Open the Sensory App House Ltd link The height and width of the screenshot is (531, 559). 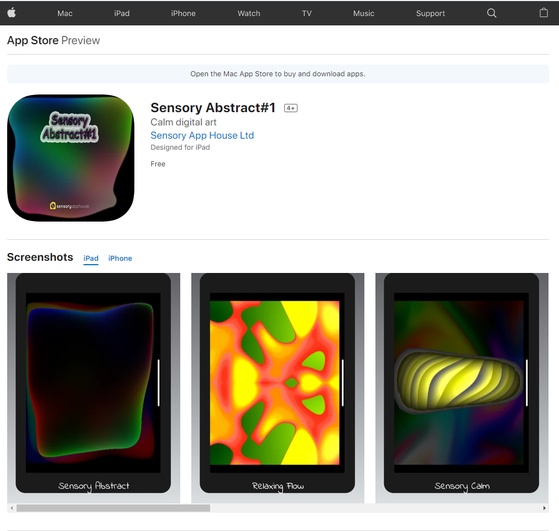pos(202,136)
